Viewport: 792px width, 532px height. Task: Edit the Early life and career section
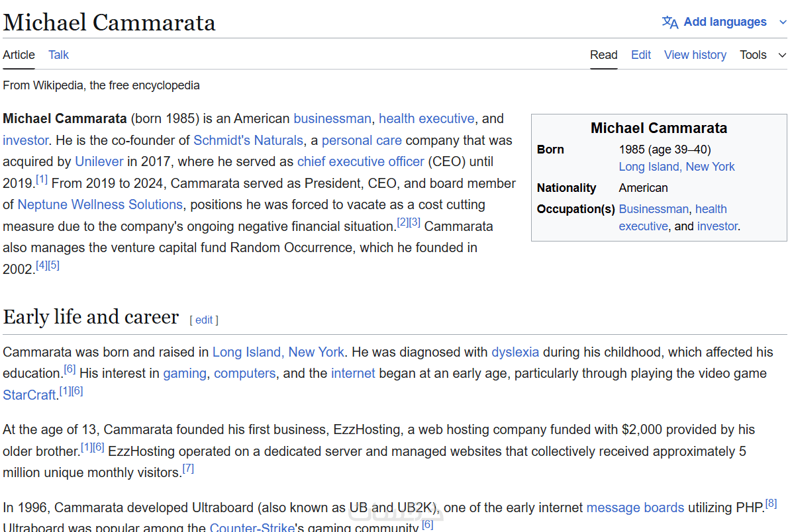(204, 320)
